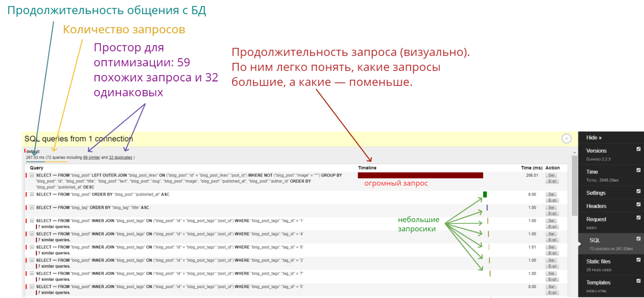This screenshot has width=644, height=298.
Task: Select the highlighted SQL panel entry
Action: click(595, 240)
